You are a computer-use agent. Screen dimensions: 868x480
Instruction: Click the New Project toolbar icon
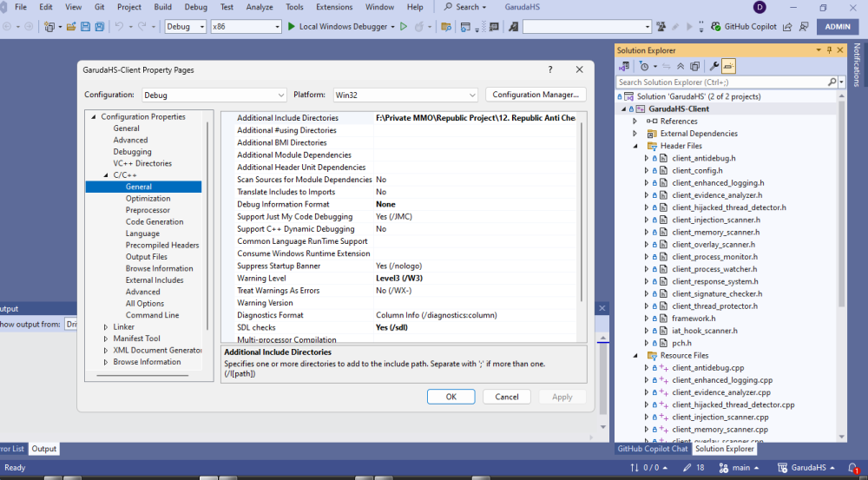coord(49,27)
